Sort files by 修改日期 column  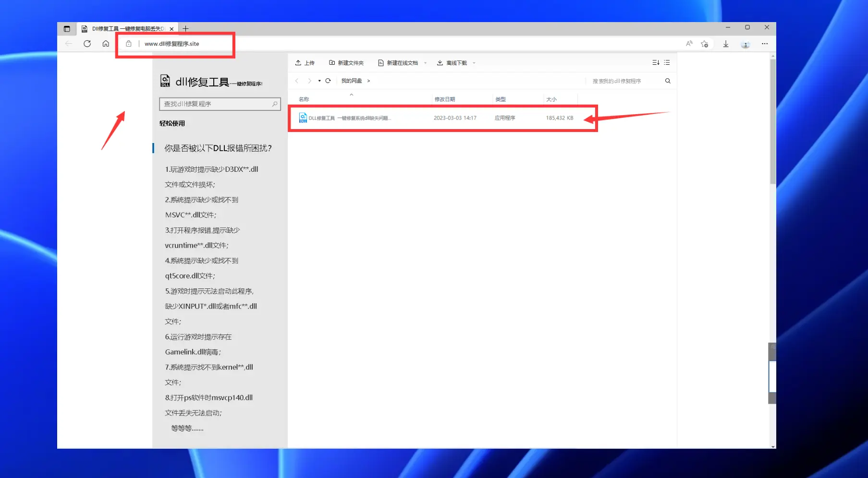coord(445,99)
